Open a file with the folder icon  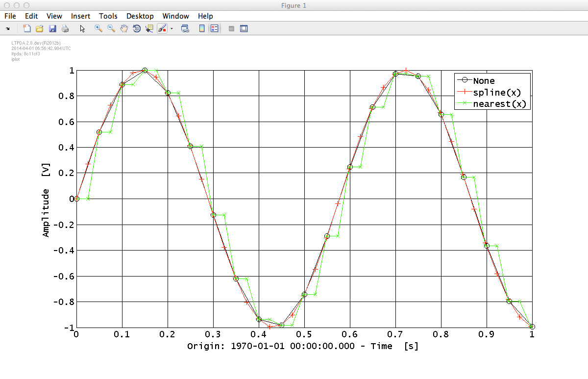click(40, 29)
